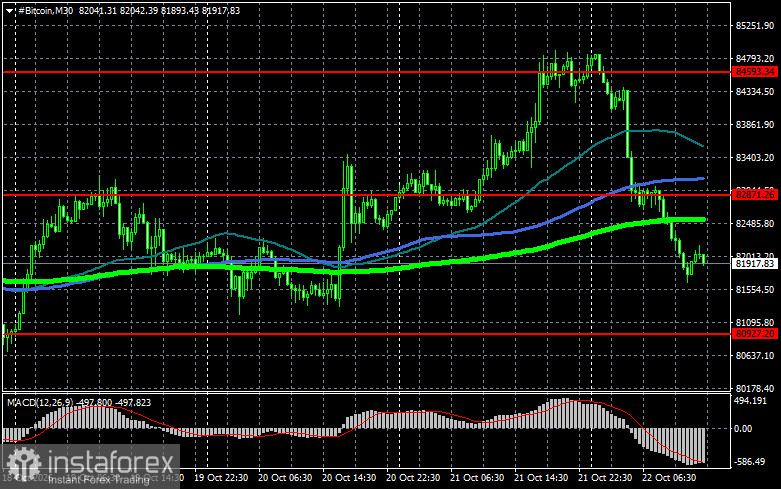Click the InstaForex gear logo icon
The height and width of the screenshot is (489, 781).
(x=24, y=462)
